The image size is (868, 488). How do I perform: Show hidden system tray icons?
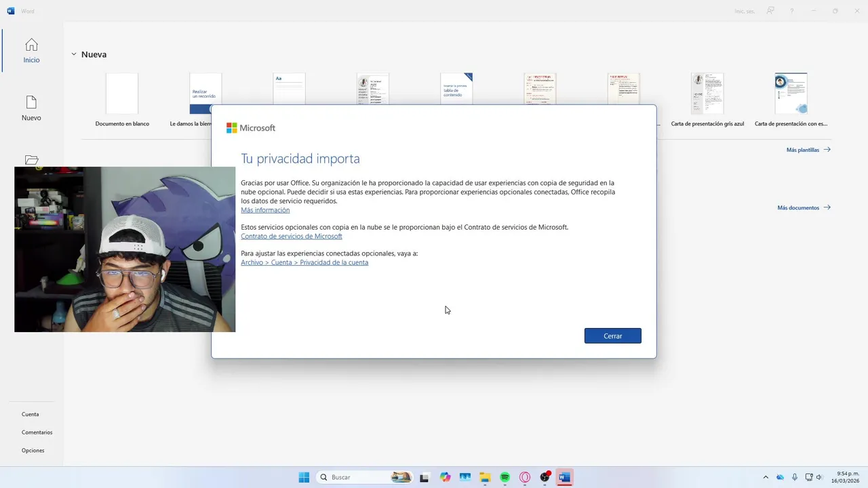pos(766,477)
